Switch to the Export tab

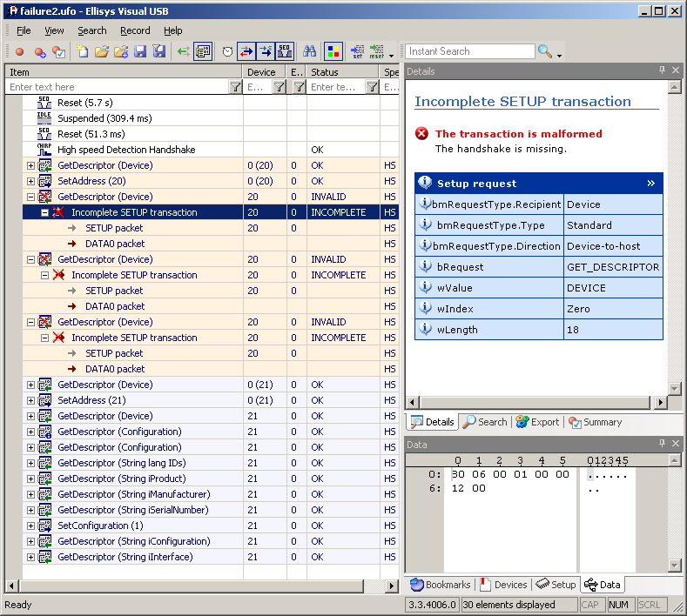click(x=537, y=422)
